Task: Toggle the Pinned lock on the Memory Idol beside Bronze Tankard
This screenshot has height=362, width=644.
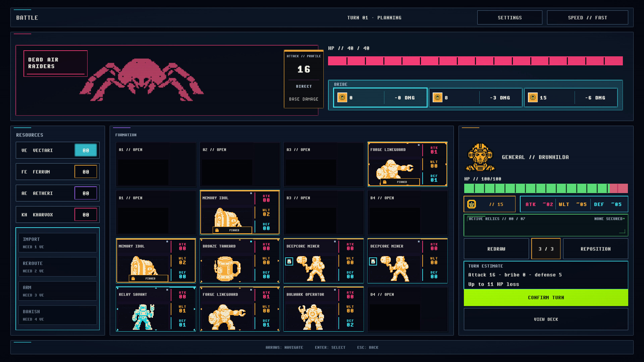Action: [x=149, y=279]
